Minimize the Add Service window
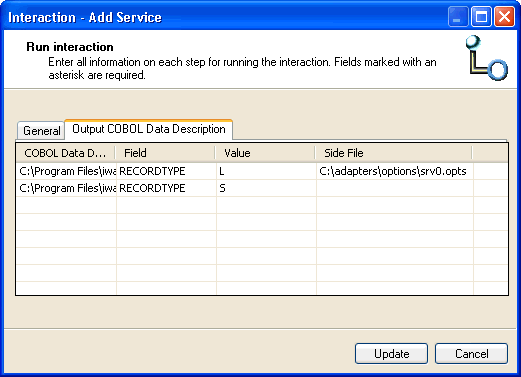 click(458, 17)
